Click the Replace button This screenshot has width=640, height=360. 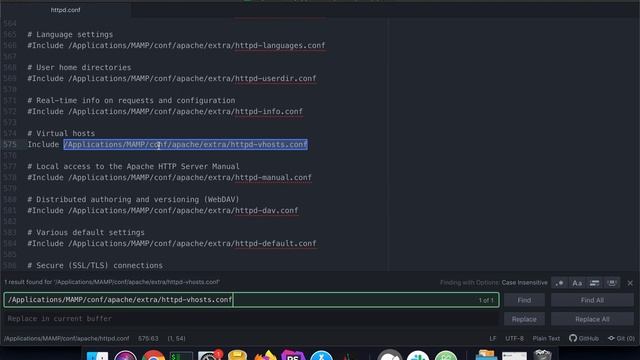pos(524,319)
